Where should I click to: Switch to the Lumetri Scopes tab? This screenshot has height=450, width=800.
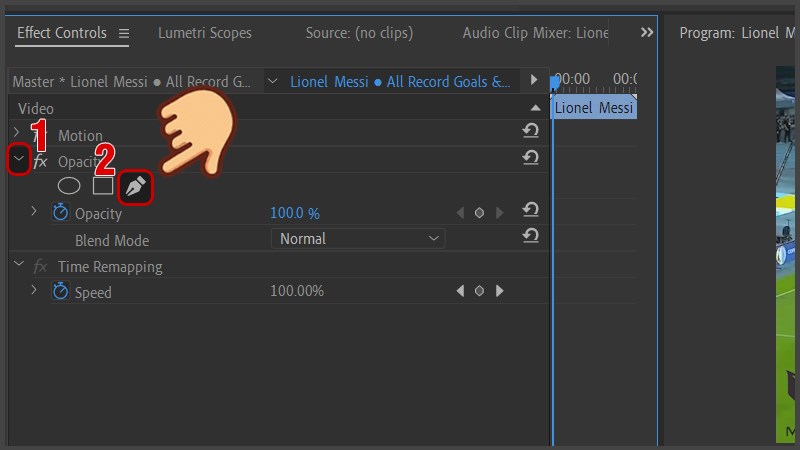tap(205, 33)
